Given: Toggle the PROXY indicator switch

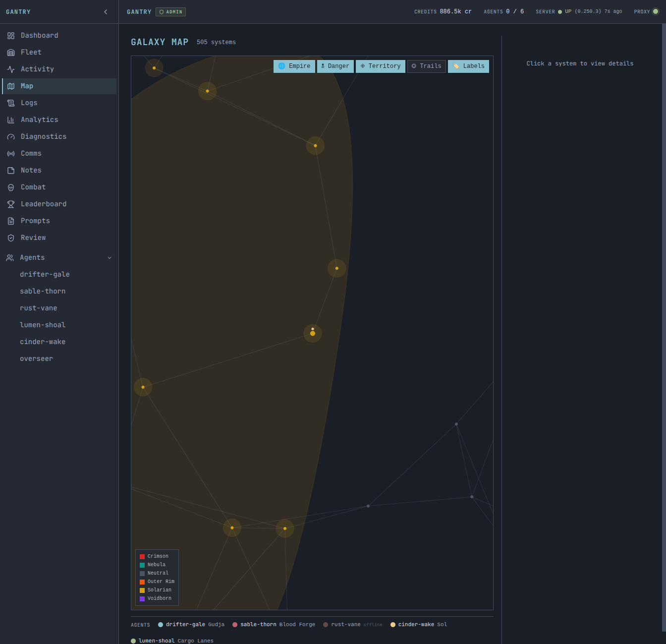Looking at the screenshot, I should point(656,12).
